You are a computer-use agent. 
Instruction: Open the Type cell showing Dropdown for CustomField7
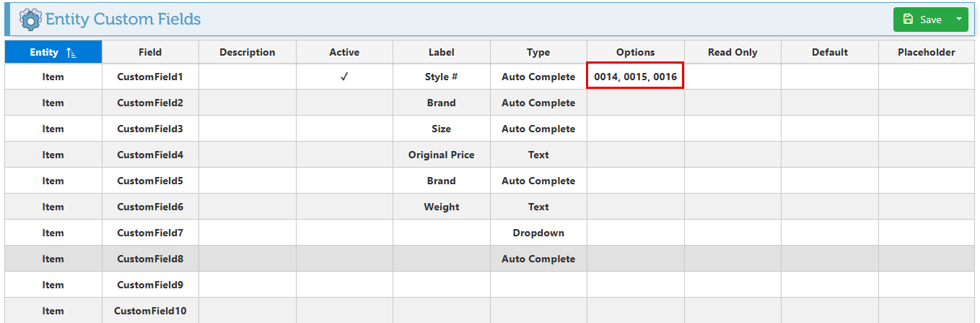(538, 233)
